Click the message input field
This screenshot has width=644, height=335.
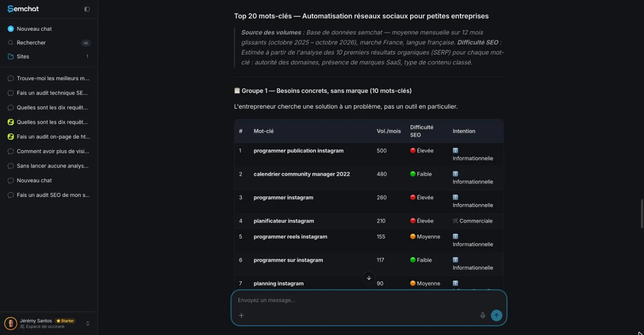click(368, 300)
